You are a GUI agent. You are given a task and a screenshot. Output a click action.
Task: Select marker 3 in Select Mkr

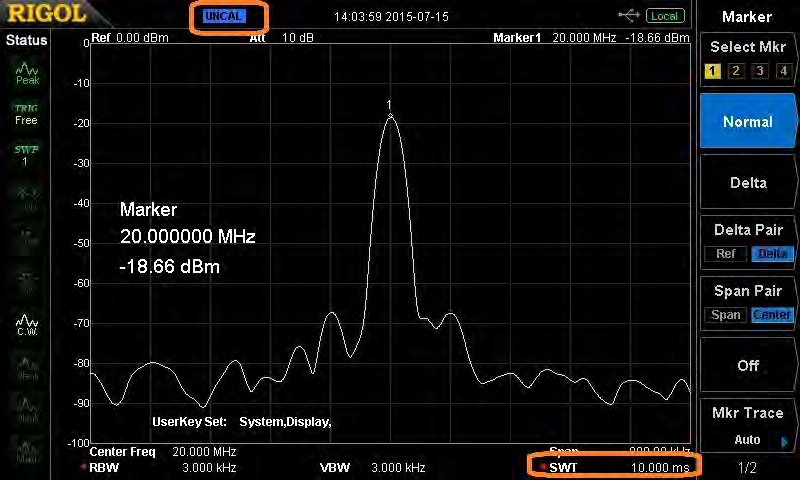[760, 71]
